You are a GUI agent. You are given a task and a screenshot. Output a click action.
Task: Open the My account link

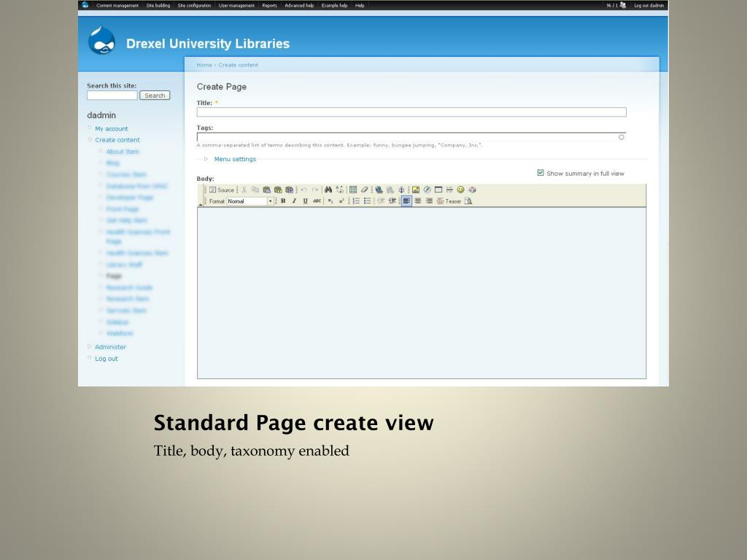pyautogui.click(x=112, y=128)
